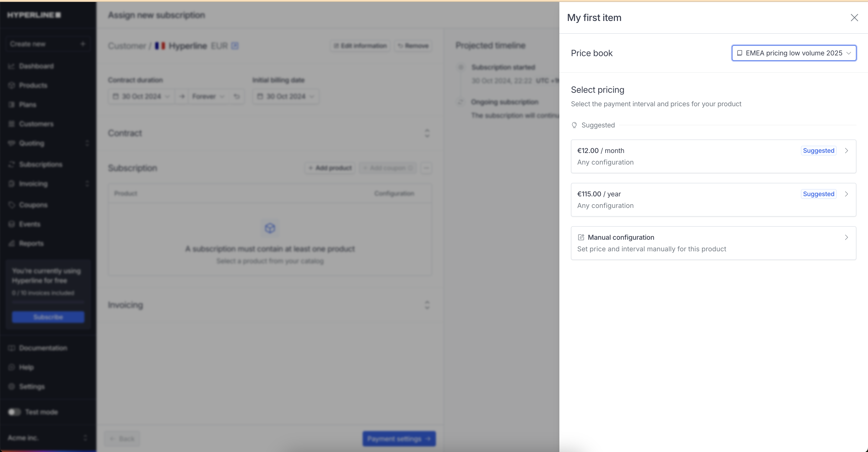This screenshot has height=452, width=868.
Task: Open Initial billing date picker
Action: (x=286, y=96)
